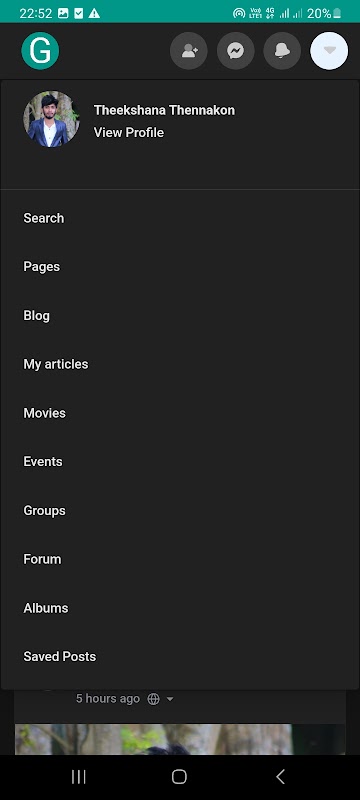Expand post privacy dropdown arrow
Viewport: 360px width, 800px height.
[170, 699]
